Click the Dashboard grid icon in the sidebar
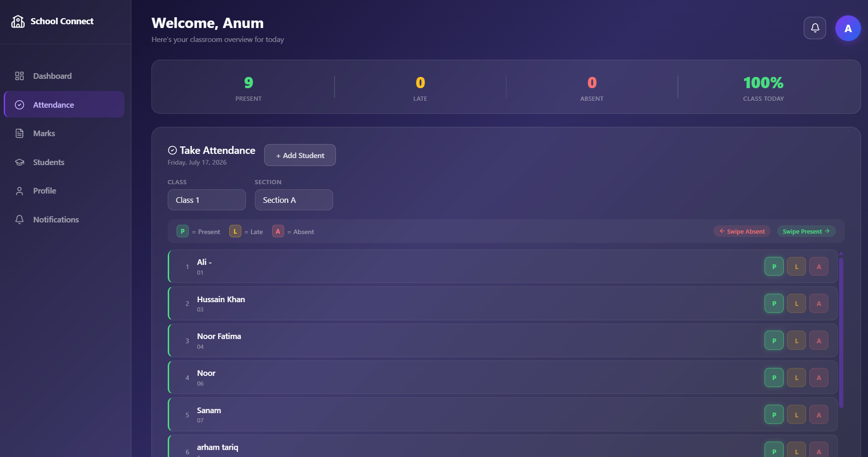 [x=20, y=76]
